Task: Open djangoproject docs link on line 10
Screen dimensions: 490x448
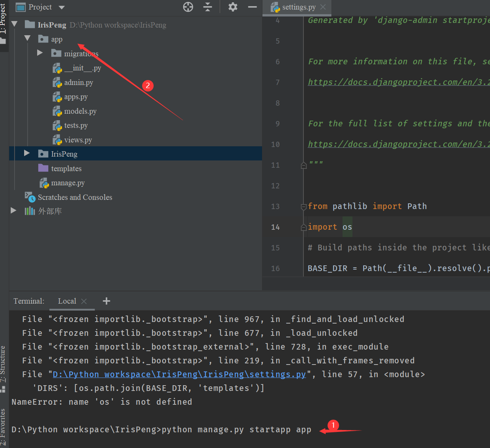Action: point(399,144)
